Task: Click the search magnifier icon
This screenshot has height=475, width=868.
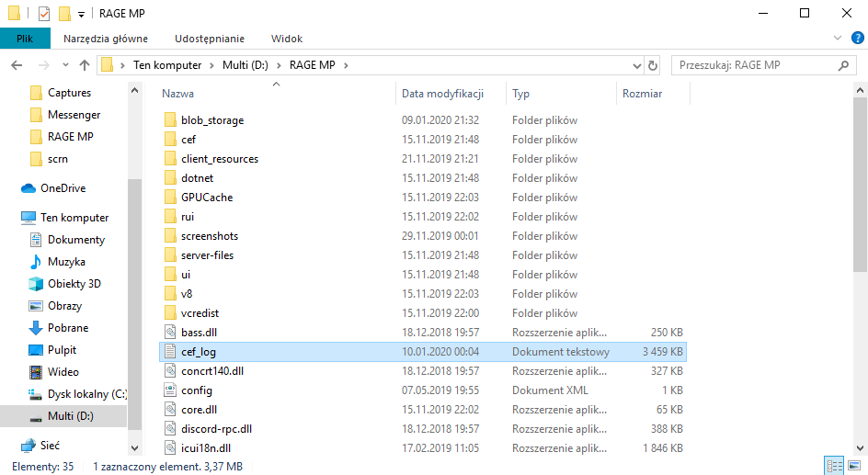Action: click(x=843, y=65)
